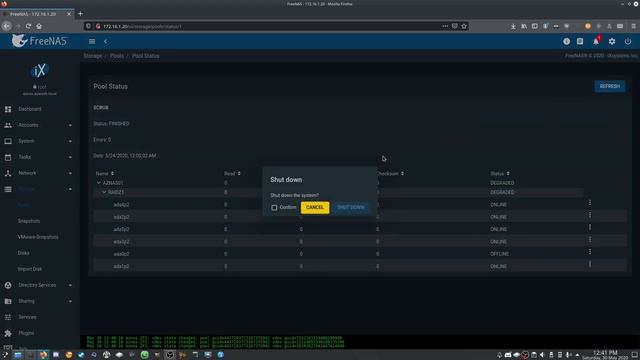
Task: Expand the Tasks sidebar arrow
Action: 70,157
